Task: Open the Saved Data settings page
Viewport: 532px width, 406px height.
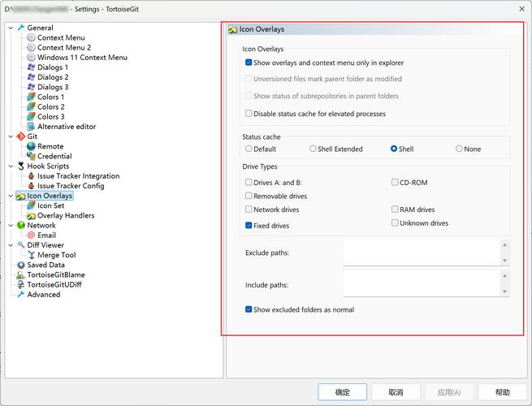Action: 45,265
